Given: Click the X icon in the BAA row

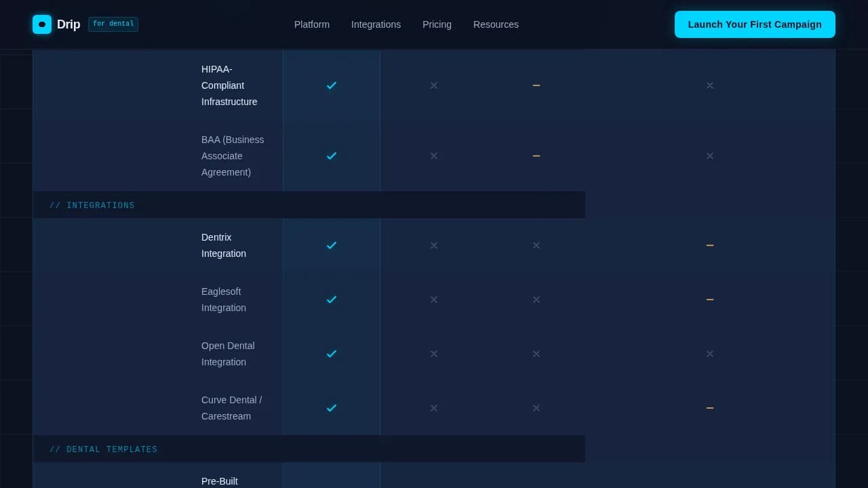Looking at the screenshot, I should tap(434, 156).
